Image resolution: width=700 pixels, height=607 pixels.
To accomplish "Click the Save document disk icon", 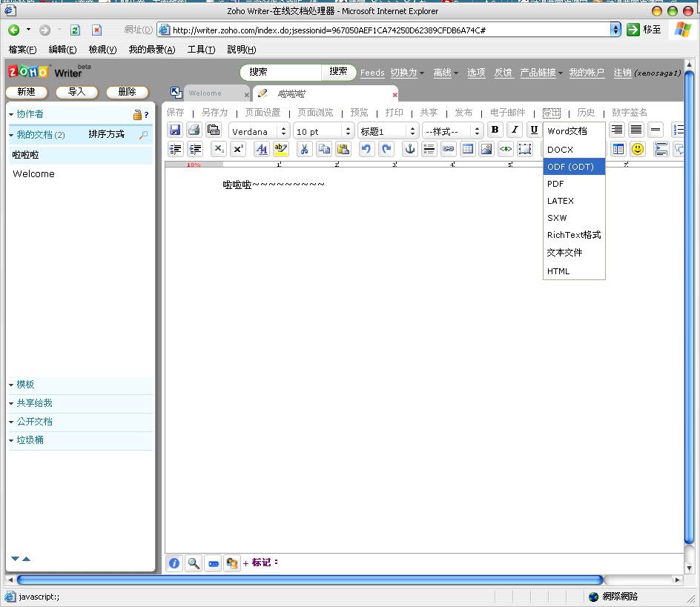I will tap(175, 130).
